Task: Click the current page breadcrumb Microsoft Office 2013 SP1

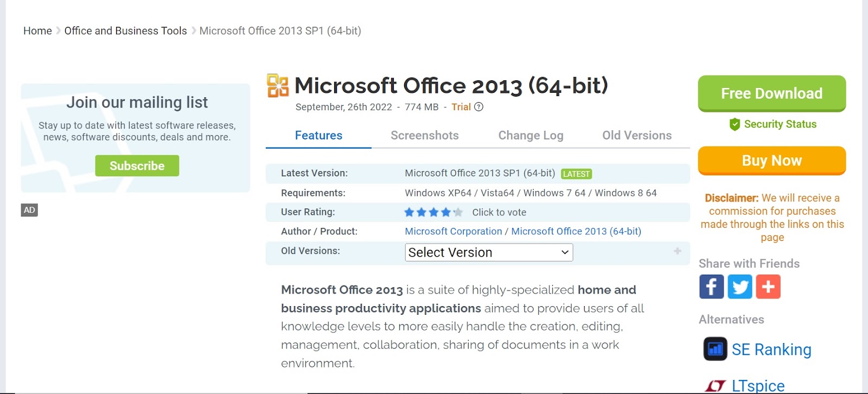Action: pos(280,31)
